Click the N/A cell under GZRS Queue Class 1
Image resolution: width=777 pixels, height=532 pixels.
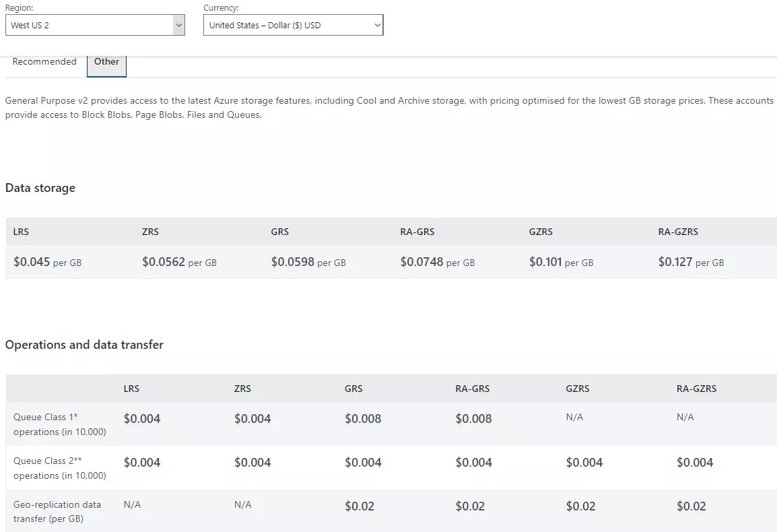[575, 417]
